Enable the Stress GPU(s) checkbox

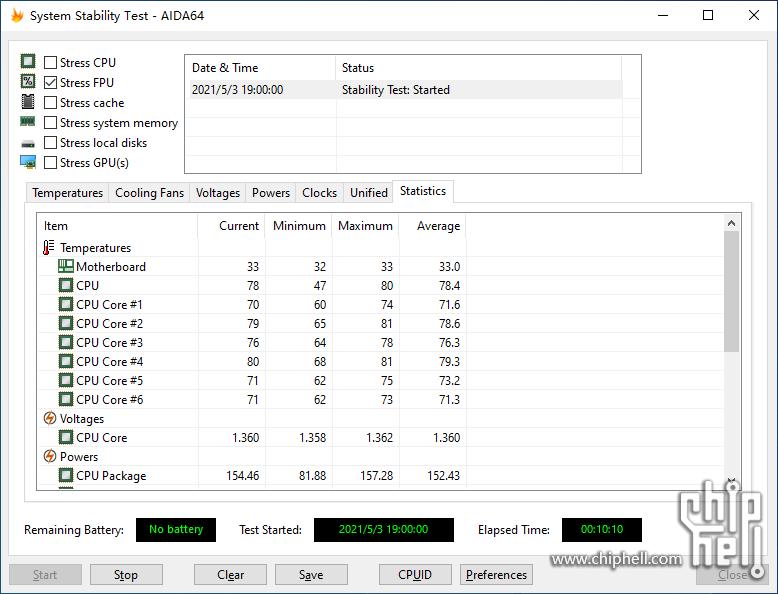coord(50,163)
